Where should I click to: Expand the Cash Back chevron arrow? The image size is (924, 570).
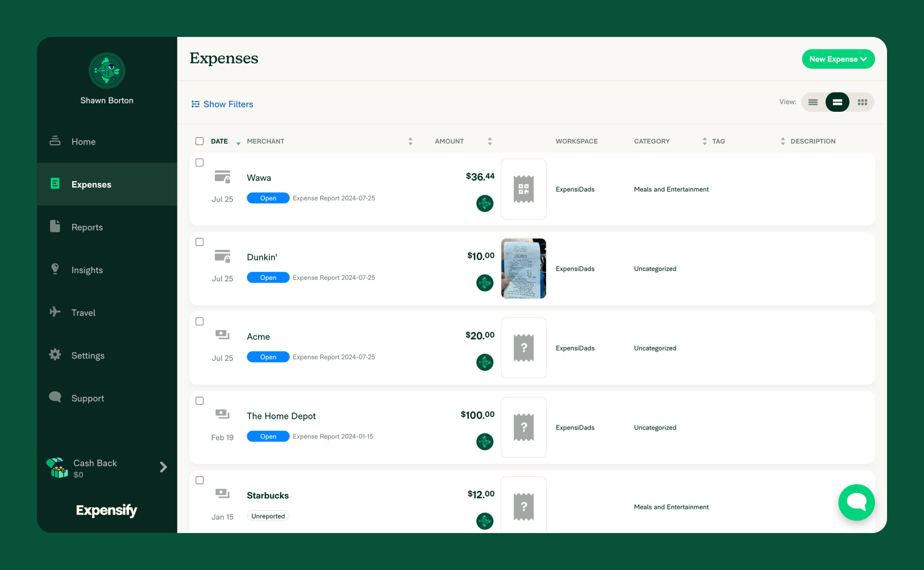(163, 467)
